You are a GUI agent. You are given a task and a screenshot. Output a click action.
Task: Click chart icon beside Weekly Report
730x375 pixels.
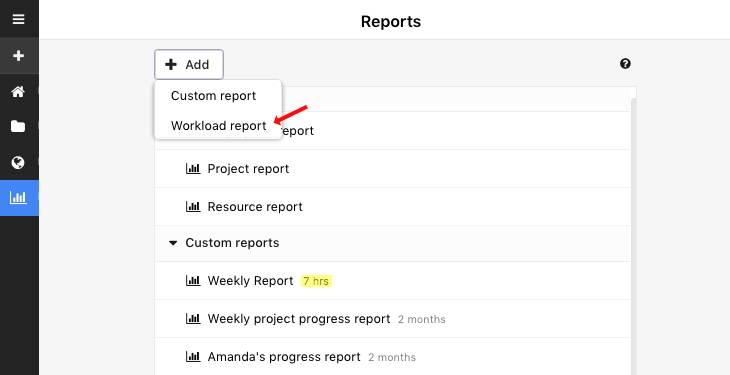pyautogui.click(x=193, y=281)
